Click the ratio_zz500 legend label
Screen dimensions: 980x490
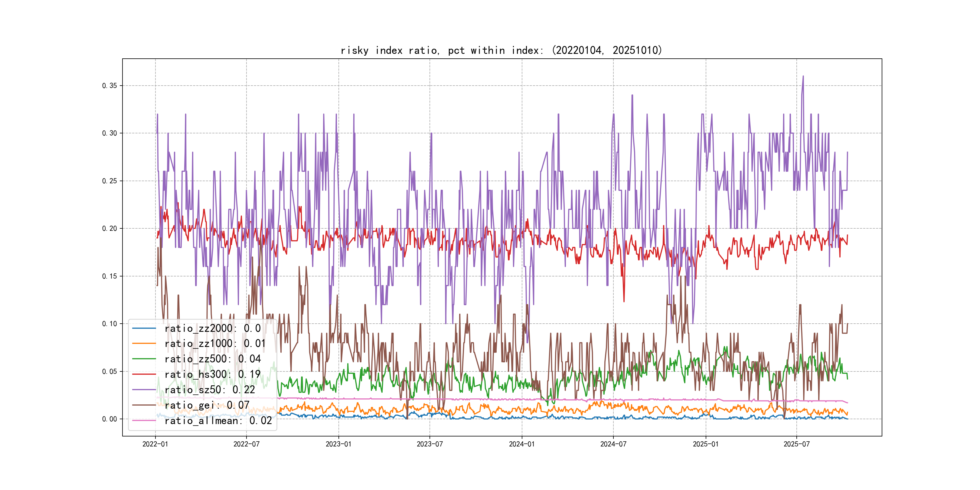click(212, 359)
